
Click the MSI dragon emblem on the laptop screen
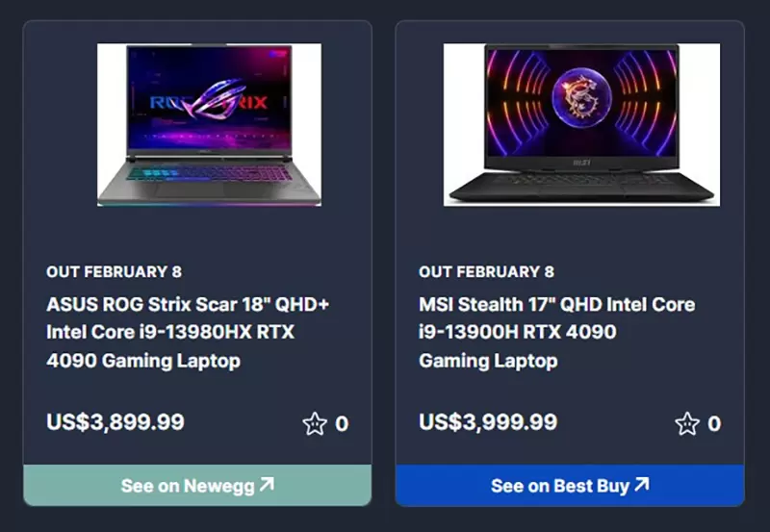tap(582, 95)
